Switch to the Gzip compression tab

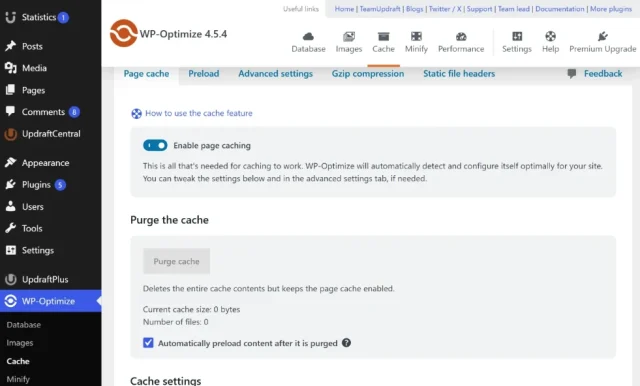point(368,74)
